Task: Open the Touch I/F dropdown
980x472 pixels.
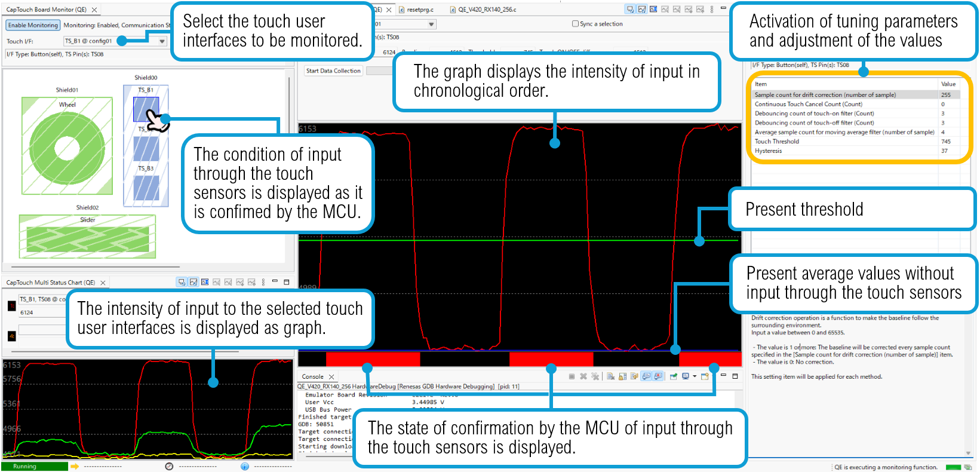Action: (x=162, y=41)
